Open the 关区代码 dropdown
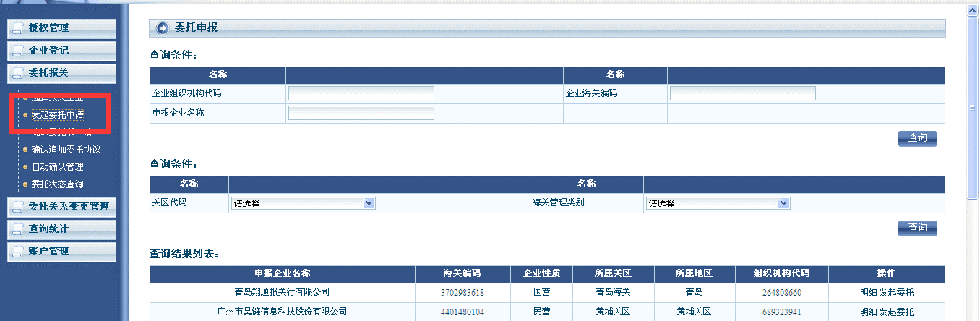 point(303,204)
